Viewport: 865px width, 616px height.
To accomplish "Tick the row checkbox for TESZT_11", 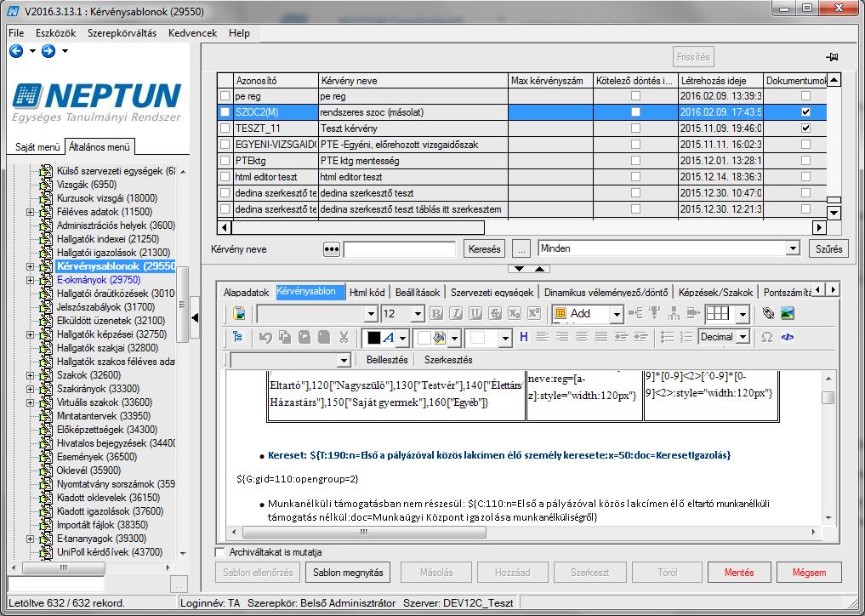I will coord(225,128).
